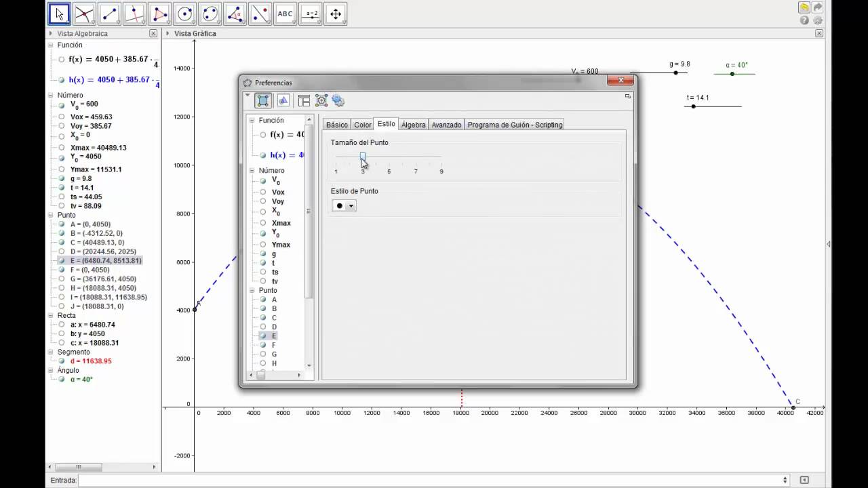Screen dimensions: 868x488
Task: Collapse Segmento group in algebra view
Action: click(51, 352)
